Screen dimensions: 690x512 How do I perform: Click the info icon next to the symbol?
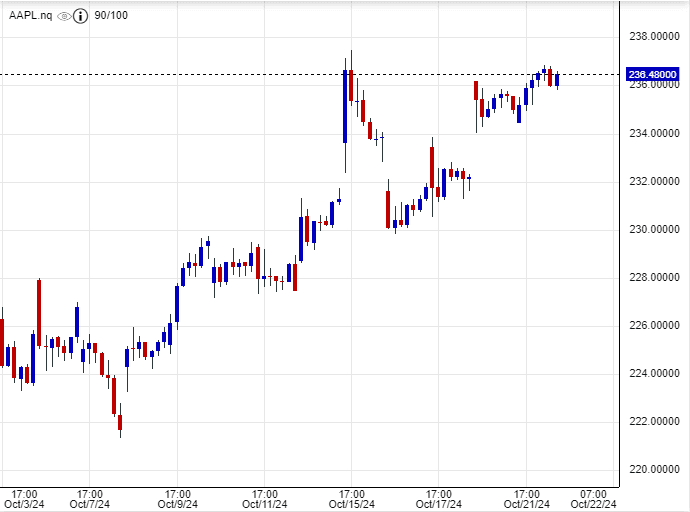coord(80,16)
